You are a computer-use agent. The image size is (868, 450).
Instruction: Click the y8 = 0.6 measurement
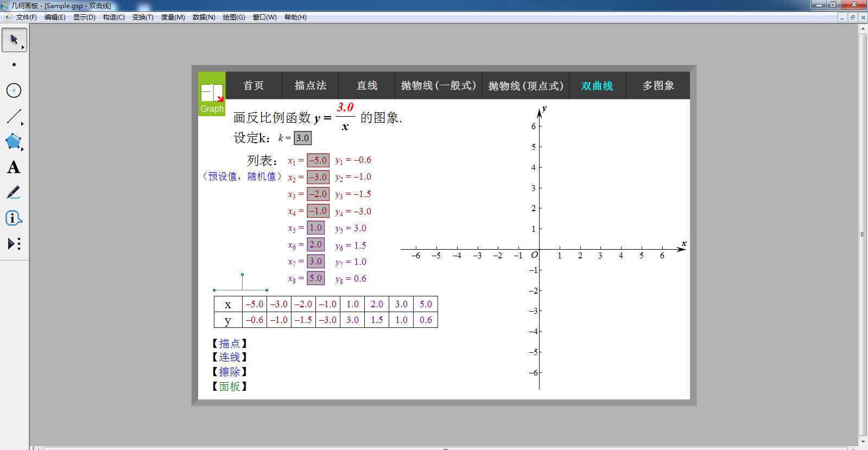point(351,279)
